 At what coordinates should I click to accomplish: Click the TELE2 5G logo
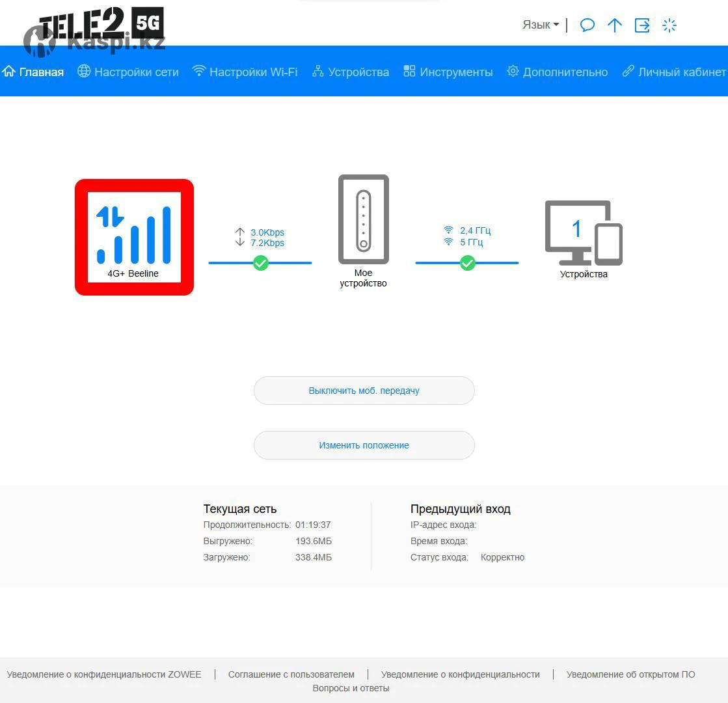click(101, 26)
